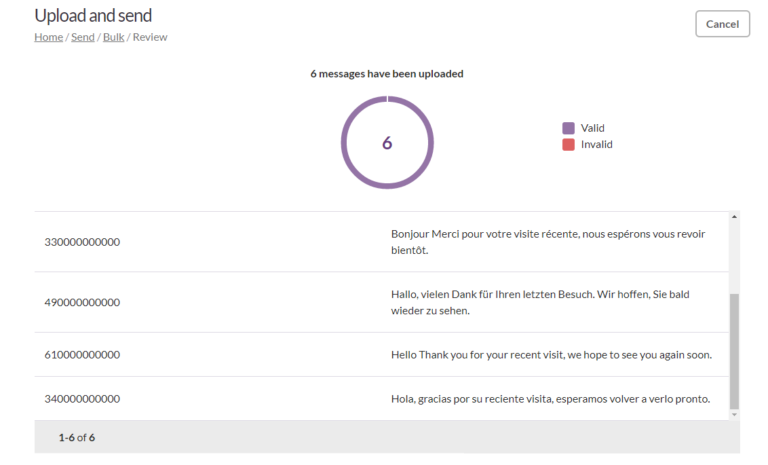The width and height of the screenshot is (768, 465).
Task: Click the donut chart showing 6
Action: pyautogui.click(x=387, y=143)
